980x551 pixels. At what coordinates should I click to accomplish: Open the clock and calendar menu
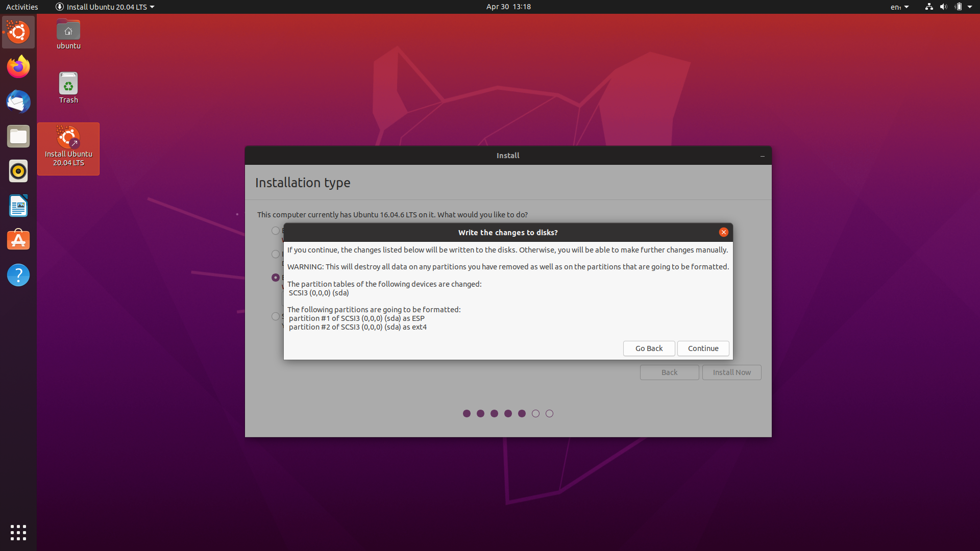[508, 7]
